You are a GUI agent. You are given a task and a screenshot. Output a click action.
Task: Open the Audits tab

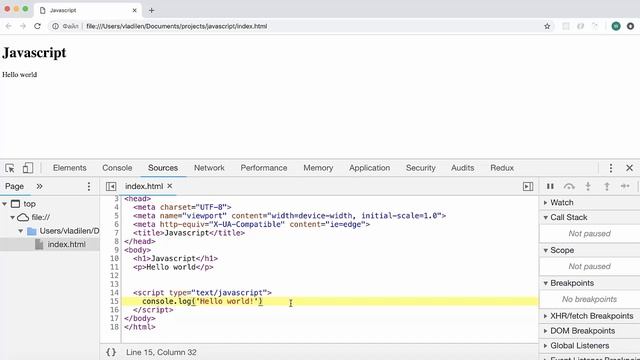click(462, 168)
